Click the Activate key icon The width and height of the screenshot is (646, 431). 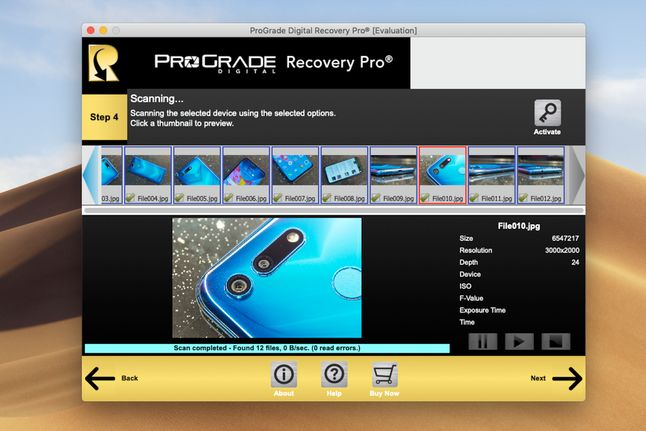pos(547,112)
